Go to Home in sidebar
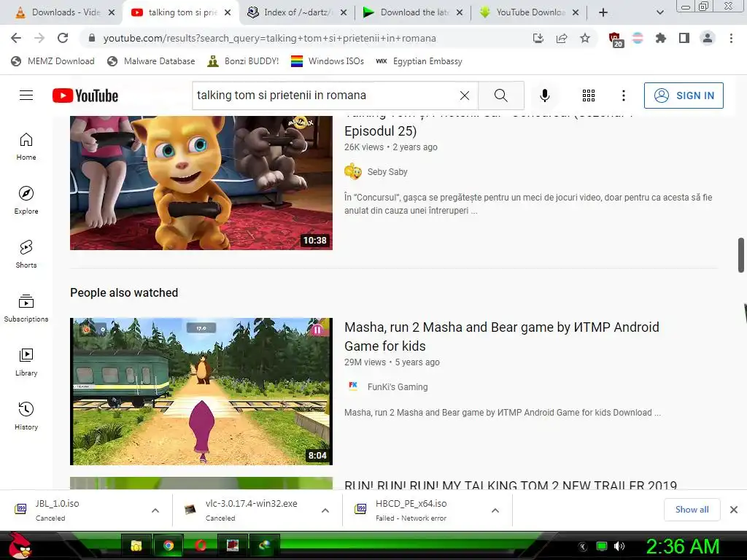Screen dimensions: 747x560 [26, 146]
